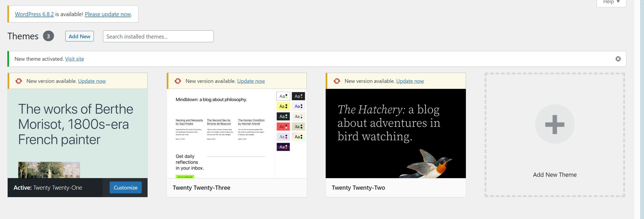Open Twenty Twenty-Three theme screenshot

[237, 133]
